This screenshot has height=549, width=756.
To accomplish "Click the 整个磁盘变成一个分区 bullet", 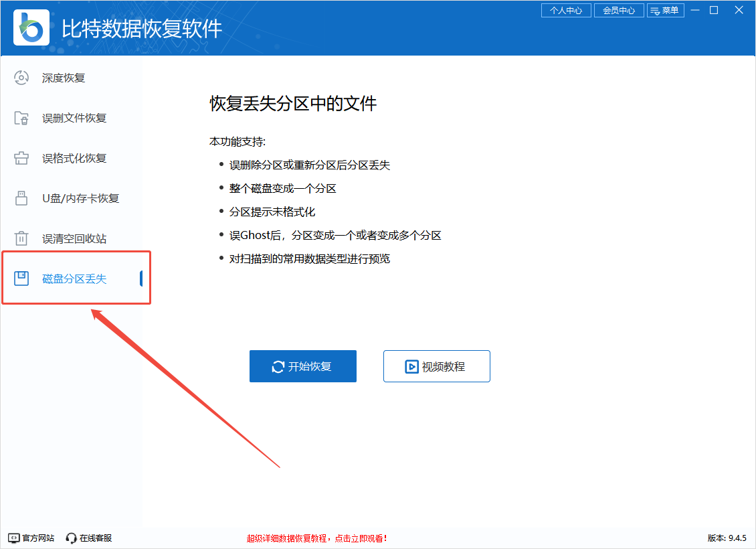I will coord(282,189).
